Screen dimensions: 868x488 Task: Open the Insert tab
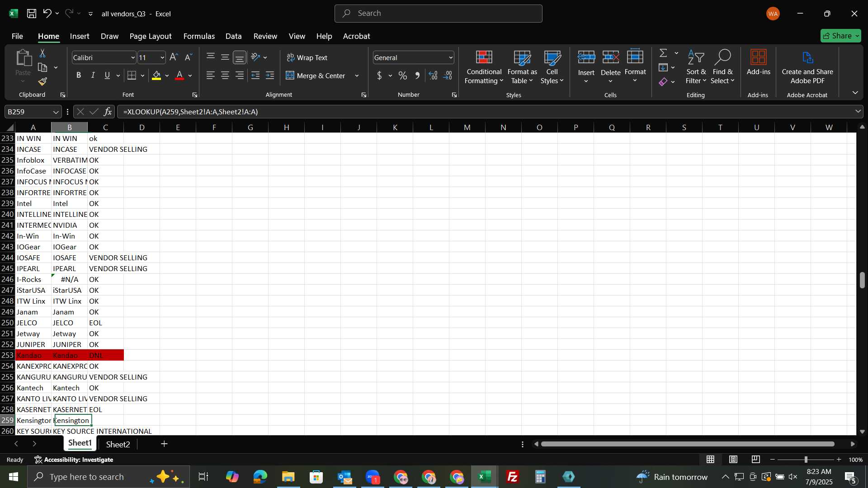pos(80,36)
